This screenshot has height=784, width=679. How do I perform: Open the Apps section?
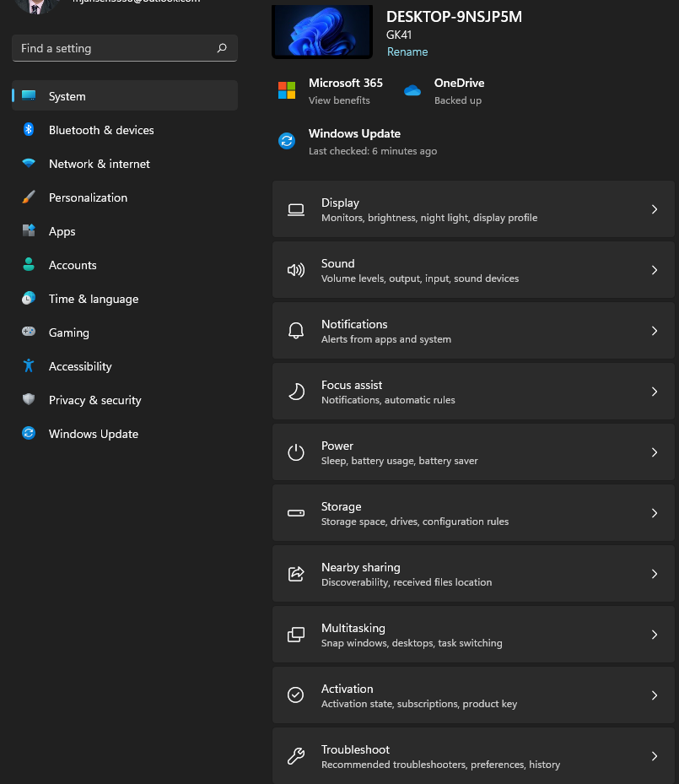(x=124, y=231)
